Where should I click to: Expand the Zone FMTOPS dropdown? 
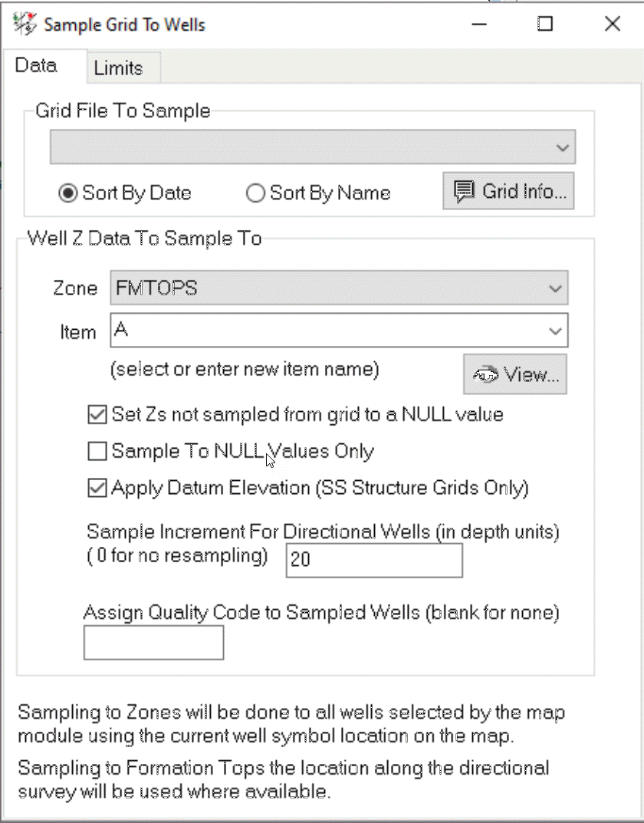[555, 289]
